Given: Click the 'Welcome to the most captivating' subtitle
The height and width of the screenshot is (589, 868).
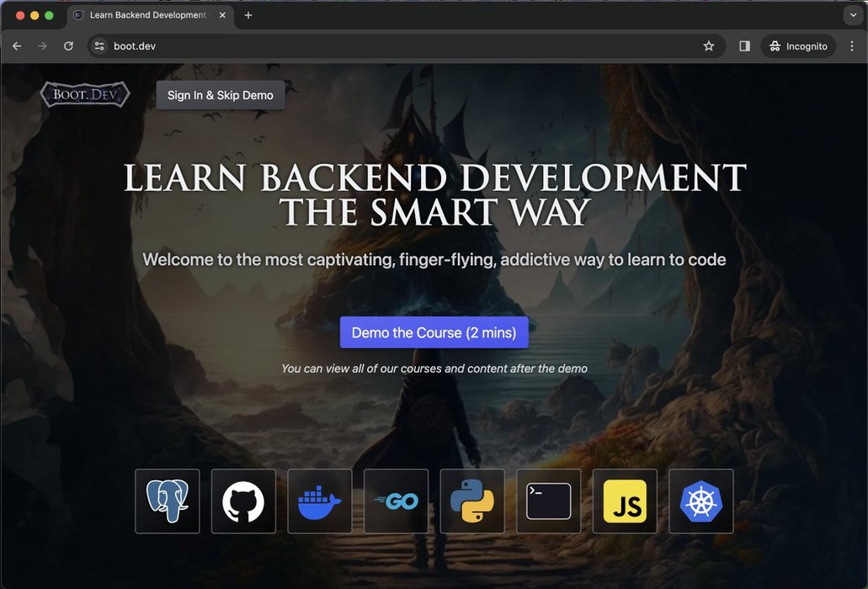Looking at the screenshot, I should (x=434, y=259).
